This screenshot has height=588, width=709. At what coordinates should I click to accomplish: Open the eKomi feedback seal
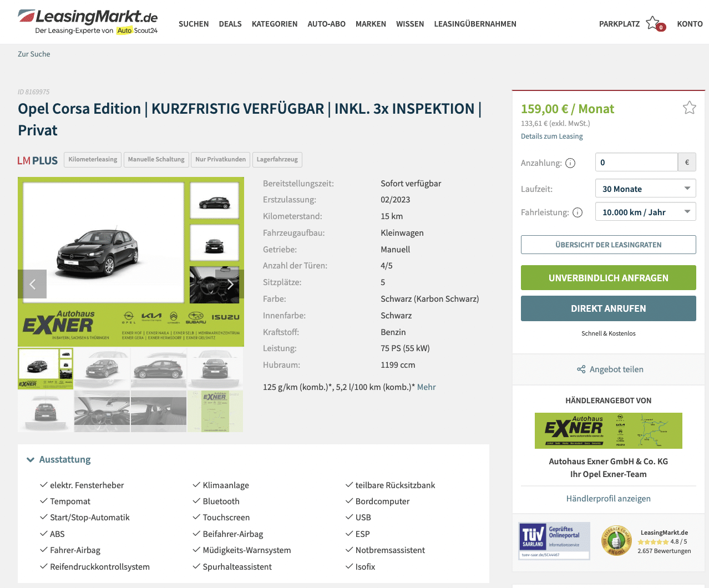(x=616, y=540)
